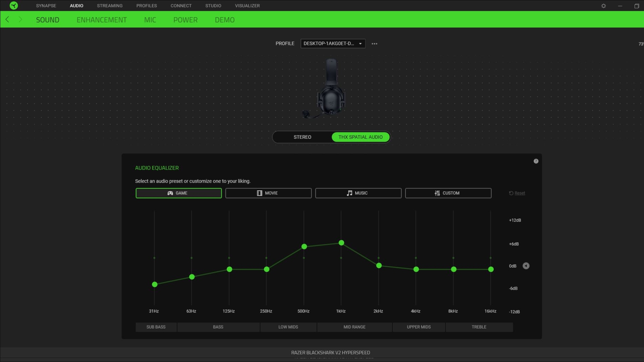Open the Streaming top menu tab
Viewport: 644px width, 362px height.
click(110, 6)
